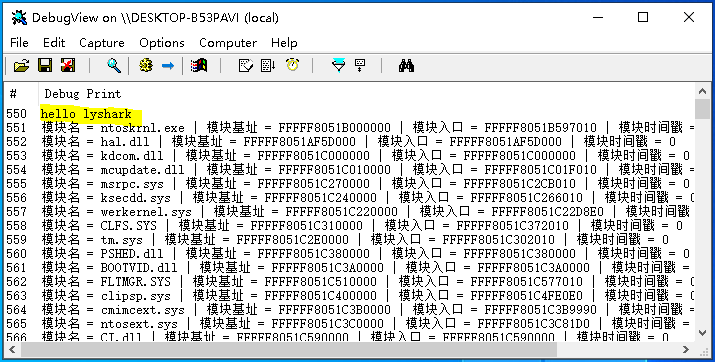Maximize the DebugView window
Screen dimensions: 715x362
coord(643,18)
